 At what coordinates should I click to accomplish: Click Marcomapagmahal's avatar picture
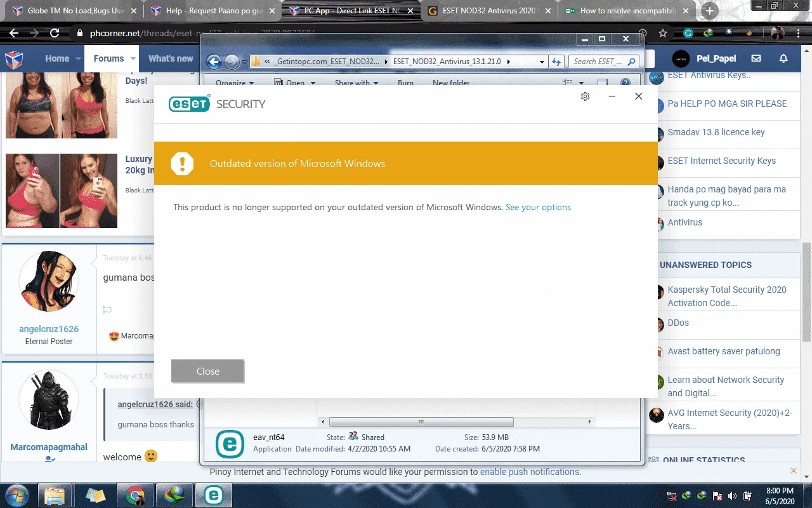click(x=49, y=400)
